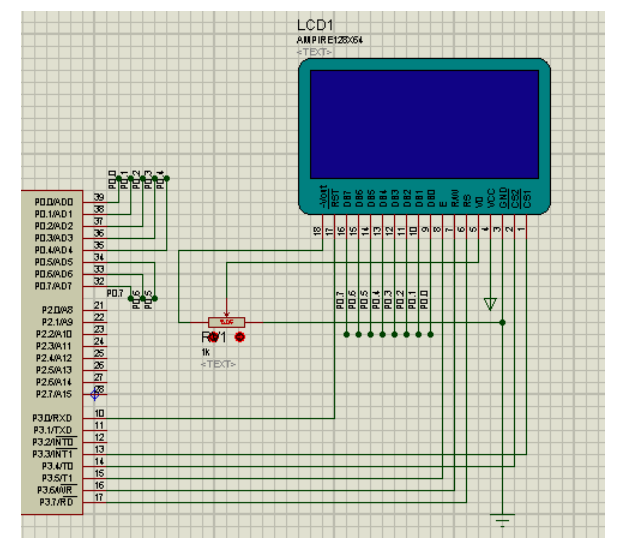Click the blue origin marker at pin 28

click(x=95, y=394)
